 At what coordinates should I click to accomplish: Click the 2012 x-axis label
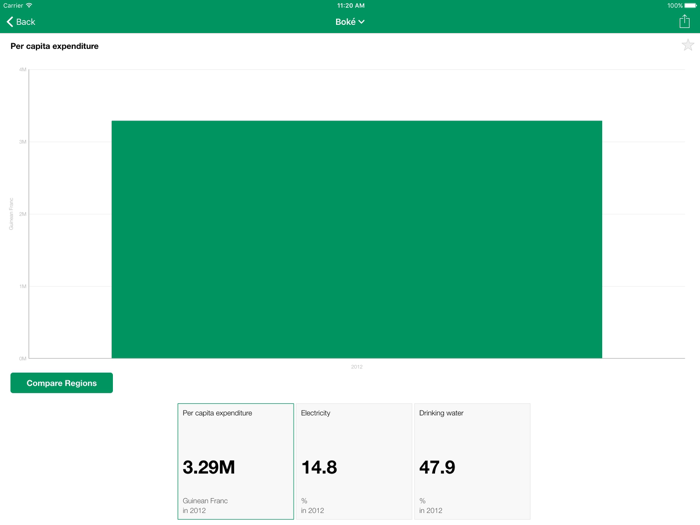tap(356, 367)
